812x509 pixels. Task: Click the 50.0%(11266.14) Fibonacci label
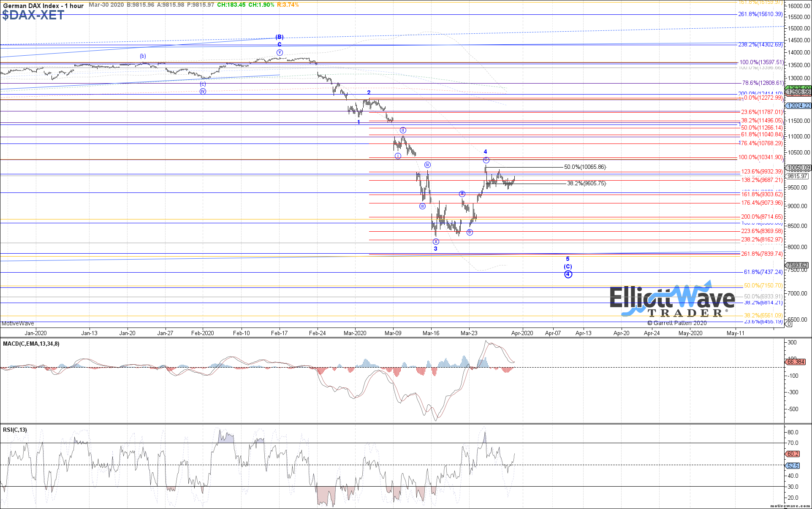click(x=762, y=128)
